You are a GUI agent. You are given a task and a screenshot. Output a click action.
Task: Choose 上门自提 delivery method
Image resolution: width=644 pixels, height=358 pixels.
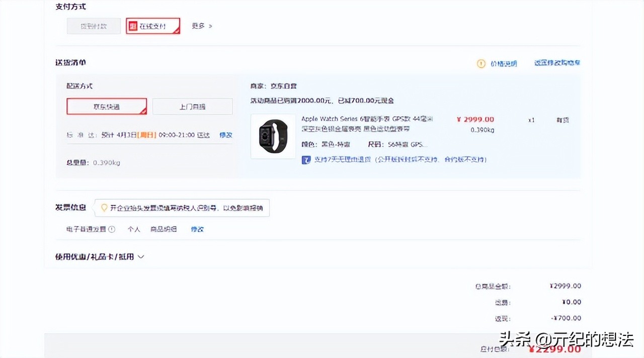[x=193, y=107]
